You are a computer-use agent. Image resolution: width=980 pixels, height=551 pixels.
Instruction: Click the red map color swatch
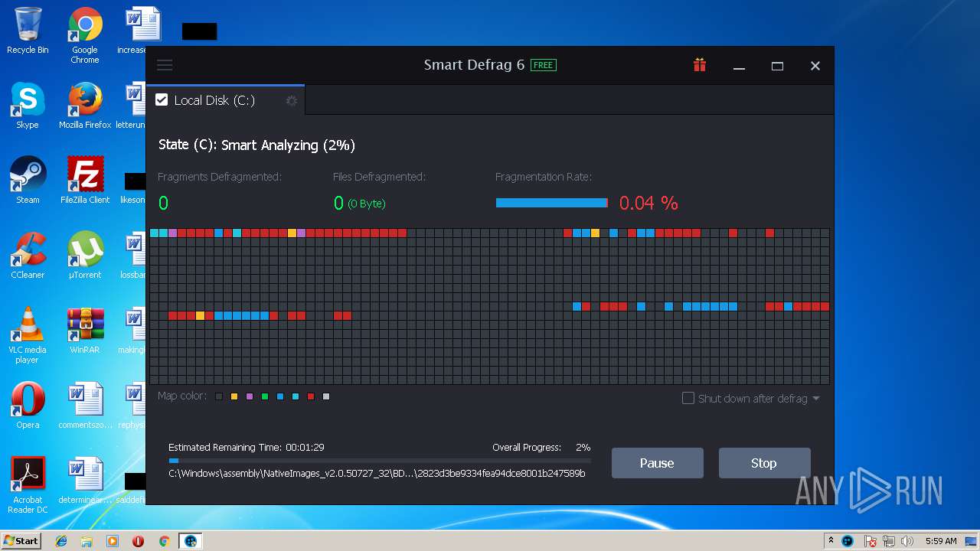point(311,396)
